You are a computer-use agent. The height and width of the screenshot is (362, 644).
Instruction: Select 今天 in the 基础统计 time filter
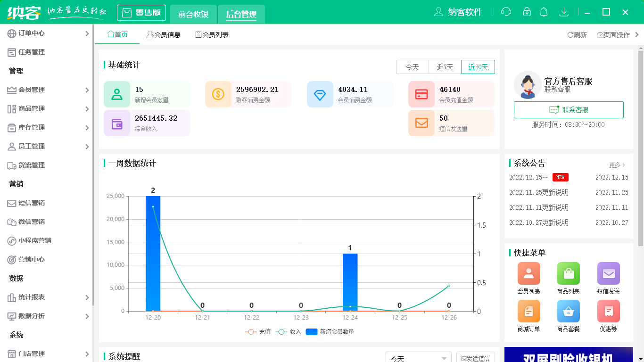click(413, 67)
